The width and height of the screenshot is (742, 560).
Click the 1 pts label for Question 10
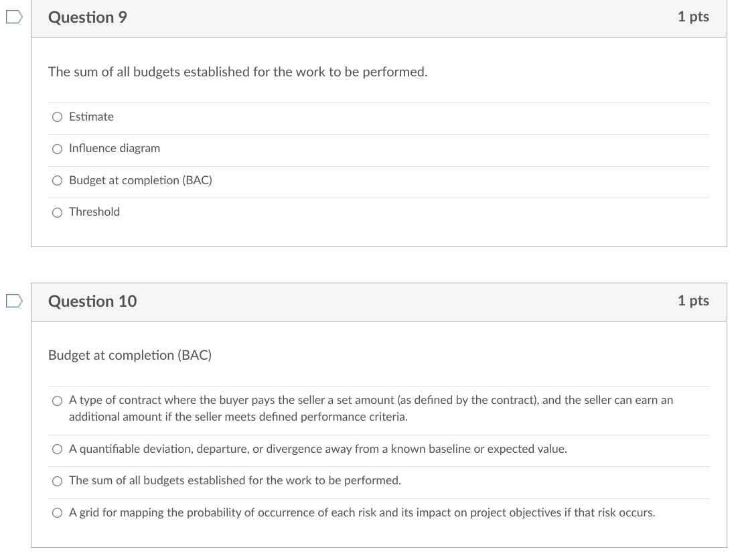coord(693,301)
